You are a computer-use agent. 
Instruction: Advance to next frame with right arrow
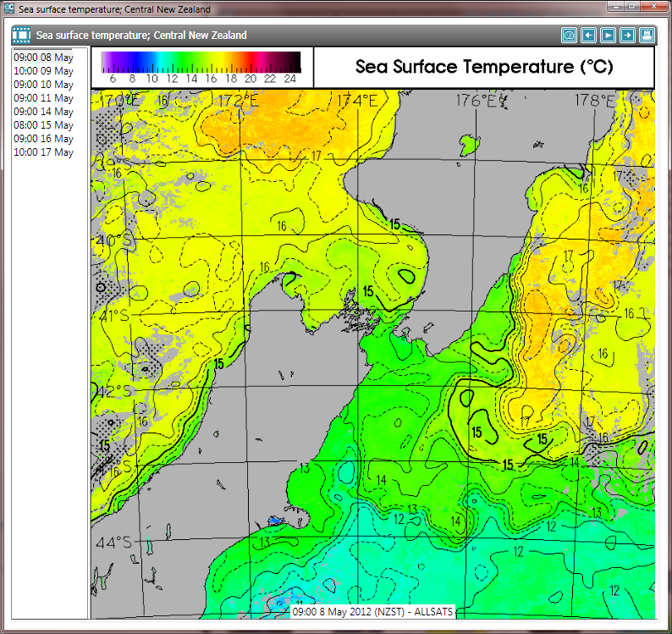[627, 36]
